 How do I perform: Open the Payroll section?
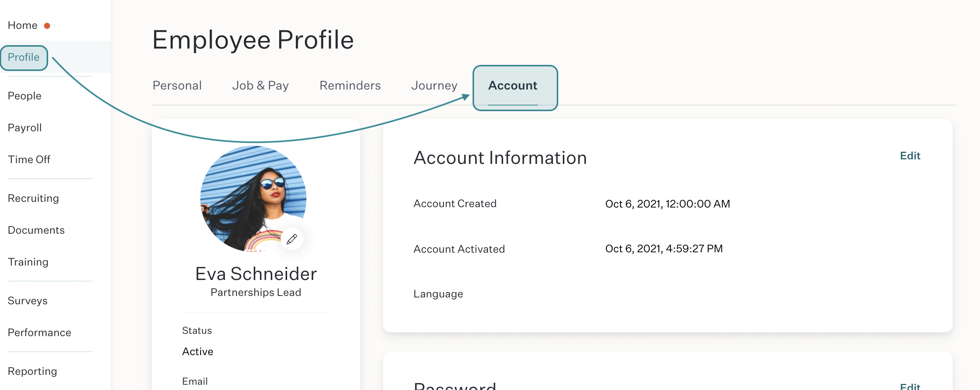click(x=24, y=128)
